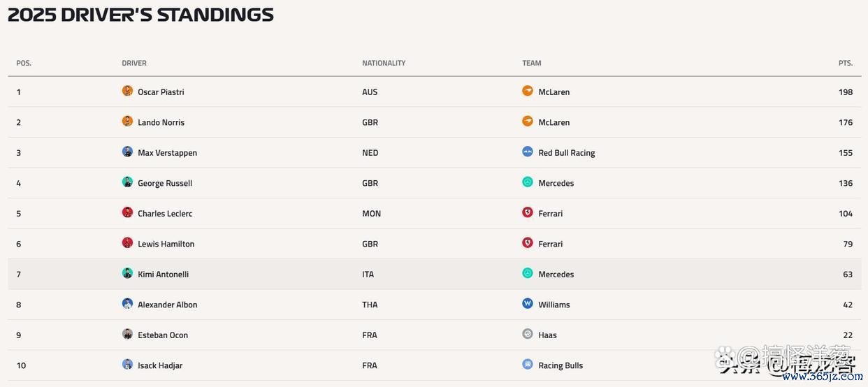Click the Racing Bulls team logo
The height and width of the screenshot is (387, 868).
point(528,365)
